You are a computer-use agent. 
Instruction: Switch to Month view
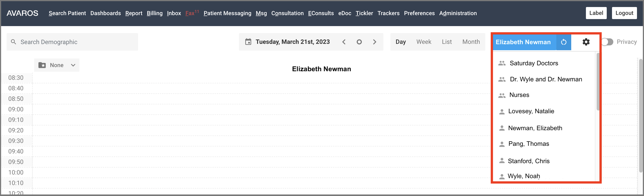[471, 42]
